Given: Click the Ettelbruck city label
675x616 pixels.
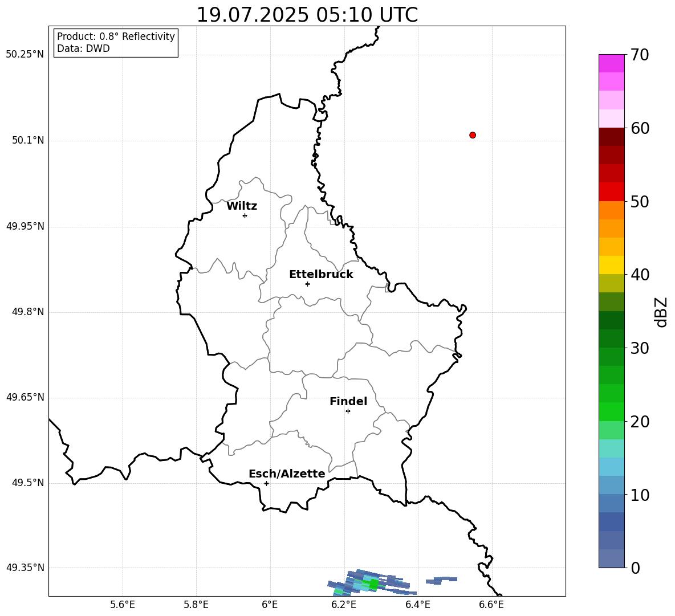Looking at the screenshot, I should click(x=321, y=275).
